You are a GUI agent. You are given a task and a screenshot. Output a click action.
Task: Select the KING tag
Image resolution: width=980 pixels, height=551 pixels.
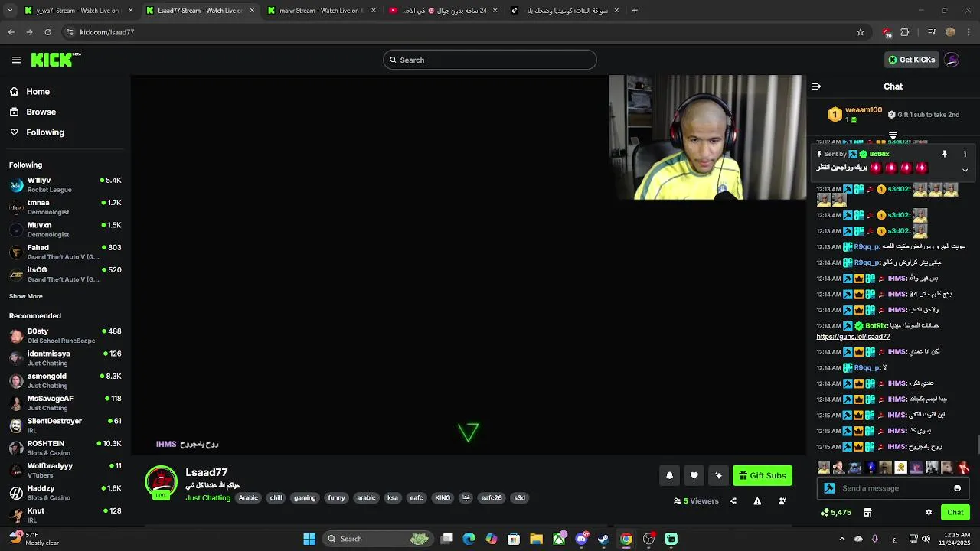point(443,498)
